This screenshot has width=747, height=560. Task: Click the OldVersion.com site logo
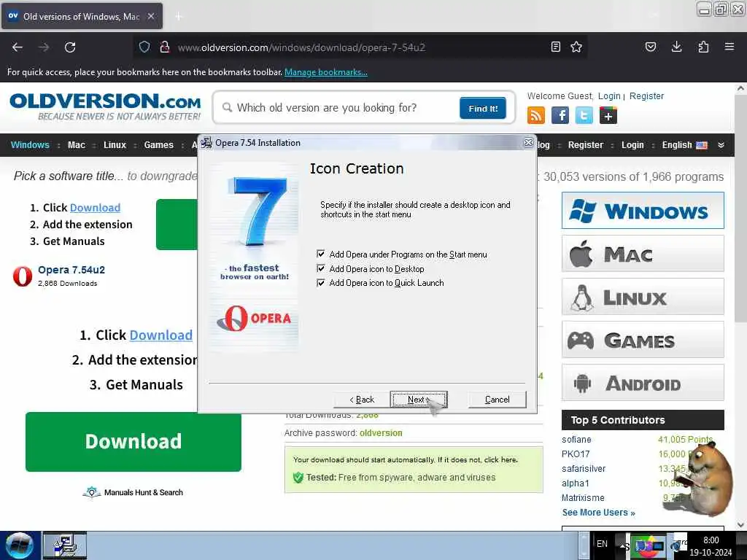105,106
